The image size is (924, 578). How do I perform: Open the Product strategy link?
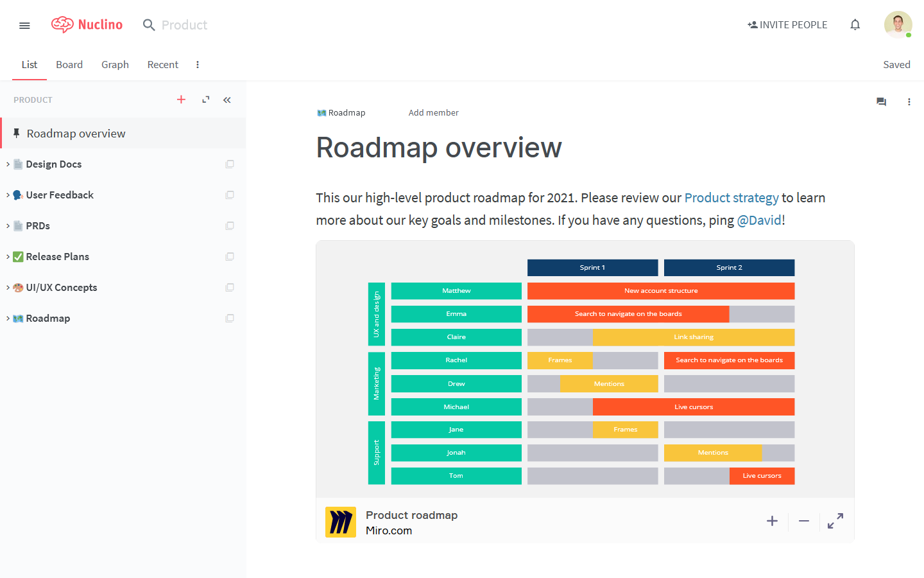click(732, 198)
